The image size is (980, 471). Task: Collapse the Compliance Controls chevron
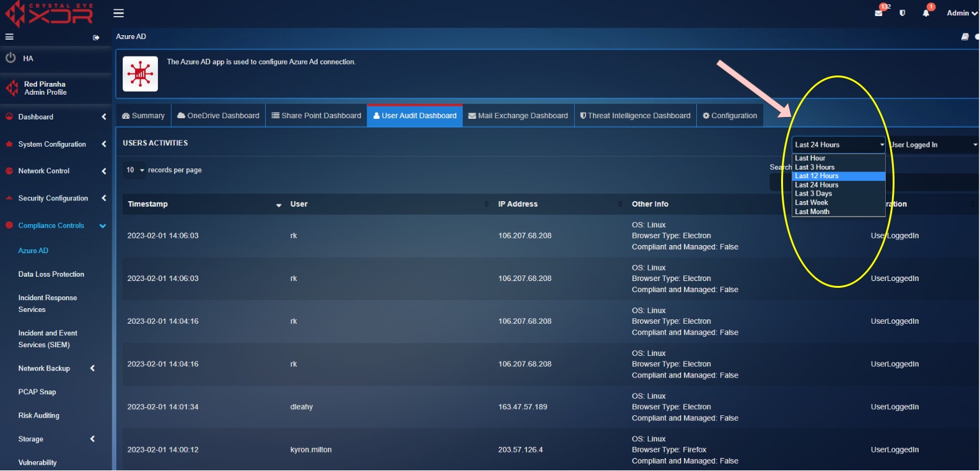[103, 226]
